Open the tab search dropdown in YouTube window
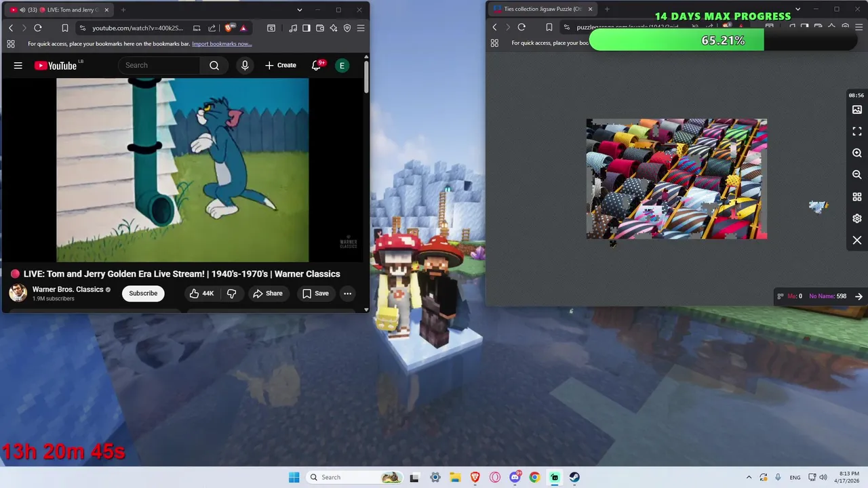This screenshot has width=868, height=488. click(299, 9)
